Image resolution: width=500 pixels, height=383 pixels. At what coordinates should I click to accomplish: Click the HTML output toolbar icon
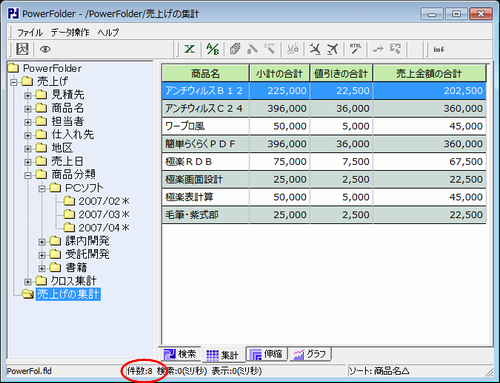[x=355, y=49]
